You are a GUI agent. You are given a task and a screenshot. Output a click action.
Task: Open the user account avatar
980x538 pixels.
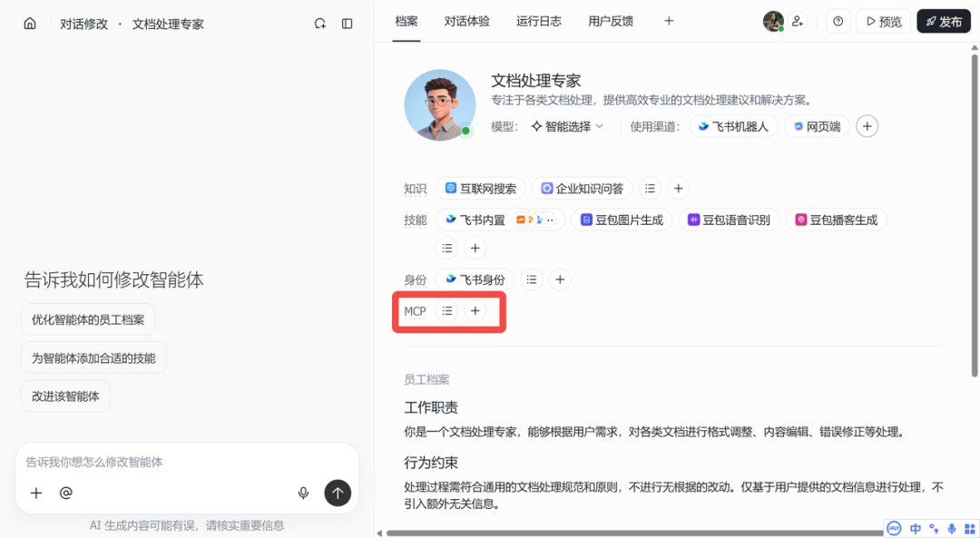click(773, 21)
